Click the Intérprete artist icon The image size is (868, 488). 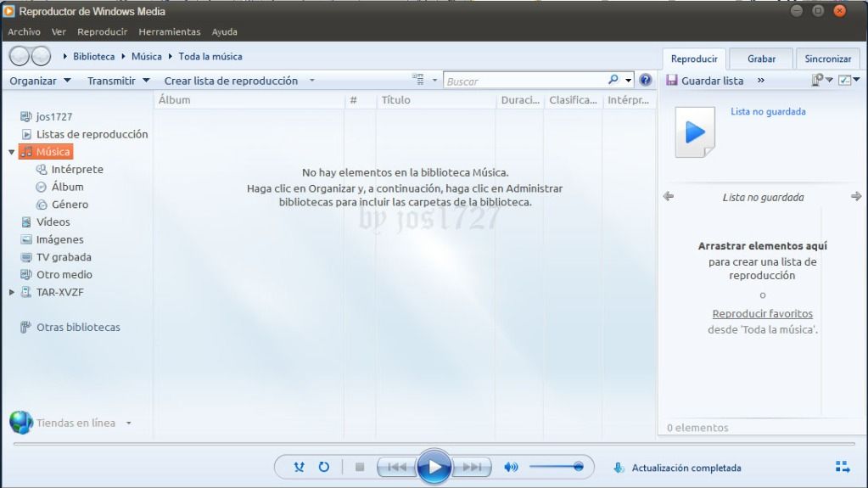coord(42,170)
